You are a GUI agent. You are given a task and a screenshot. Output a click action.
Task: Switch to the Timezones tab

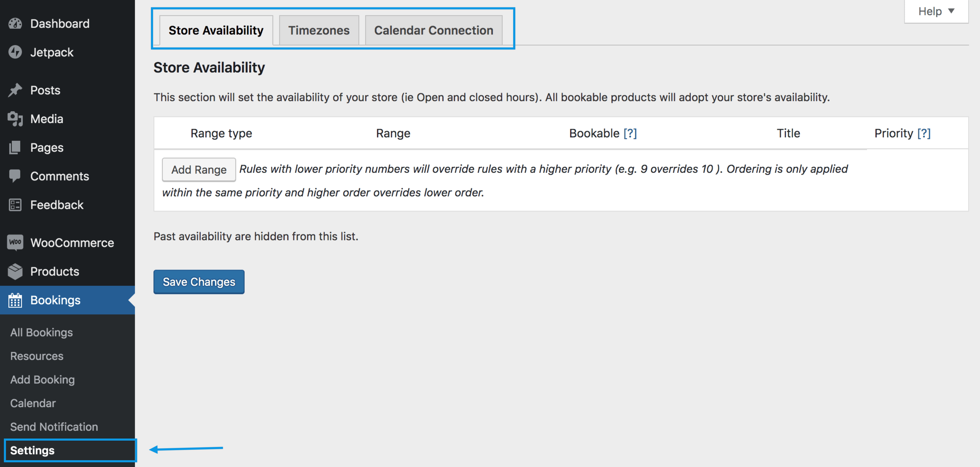click(x=319, y=30)
